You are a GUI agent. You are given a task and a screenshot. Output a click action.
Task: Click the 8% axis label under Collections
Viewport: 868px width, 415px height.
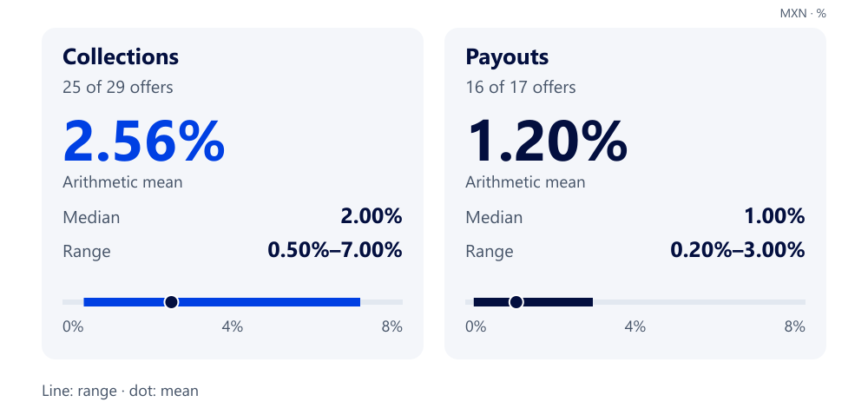[392, 327]
